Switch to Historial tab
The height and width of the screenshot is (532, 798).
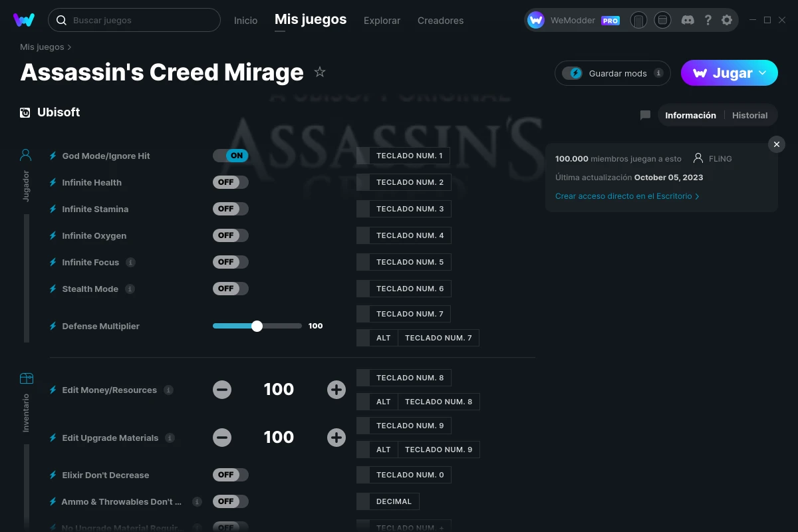click(749, 115)
